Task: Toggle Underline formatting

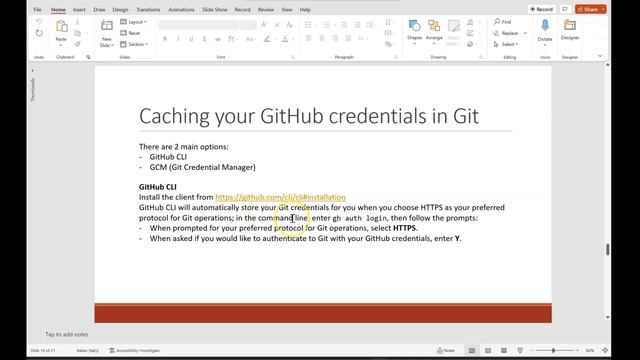Action: tap(191, 39)
